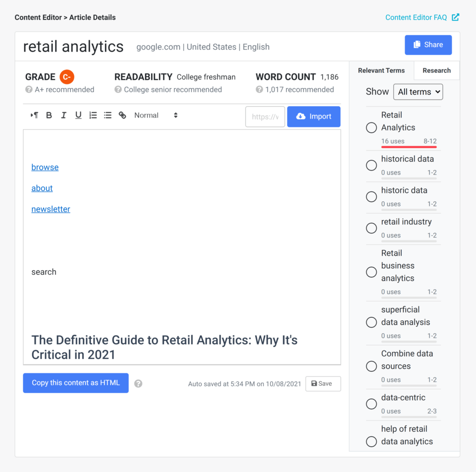This screenshot has height=472, width=476.
Task: Create a numbered list
Action: click(x=93, y=115)
